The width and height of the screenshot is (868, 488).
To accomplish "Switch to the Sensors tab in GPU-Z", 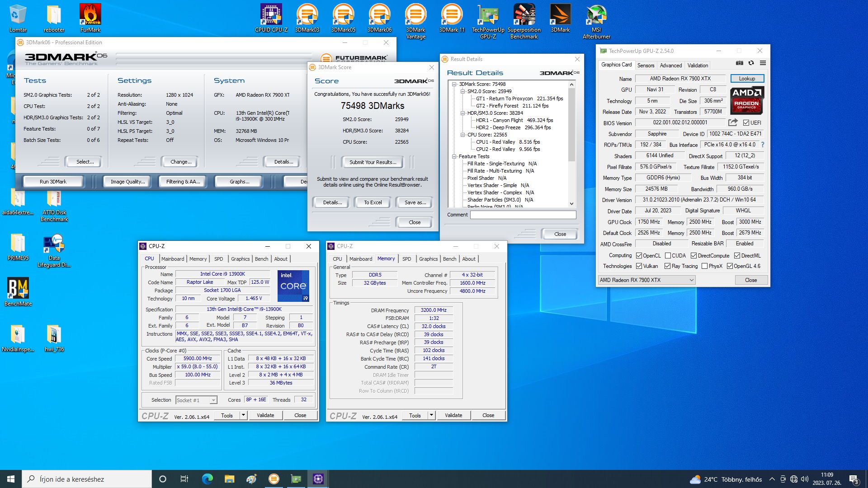I will click(646, 66).
